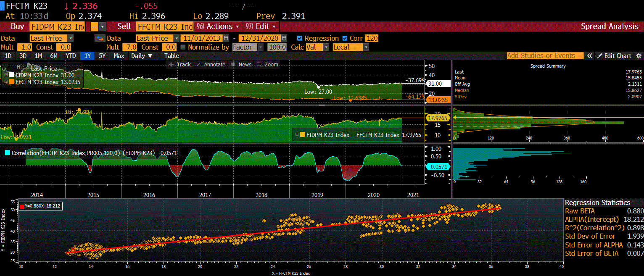The image size is (644, 276).
Task: Click the ALPHA(Intercept) value 18.212
Action: point(633,219)
